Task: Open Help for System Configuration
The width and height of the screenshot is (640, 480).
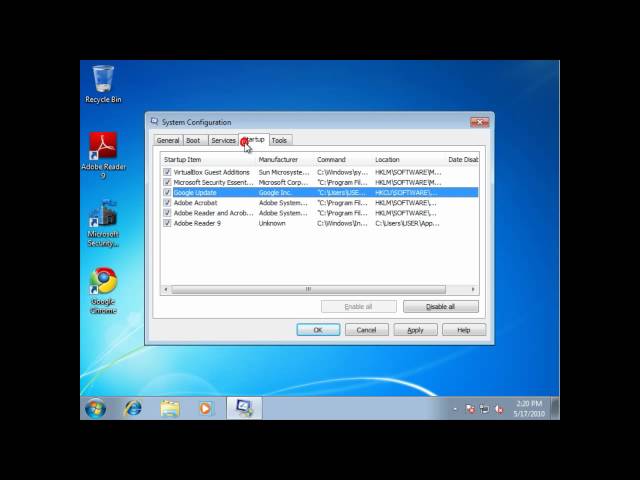Action: 464,330
